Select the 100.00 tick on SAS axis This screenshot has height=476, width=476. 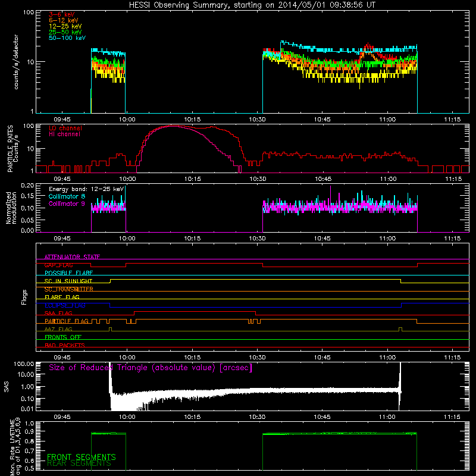click(24, 364)
